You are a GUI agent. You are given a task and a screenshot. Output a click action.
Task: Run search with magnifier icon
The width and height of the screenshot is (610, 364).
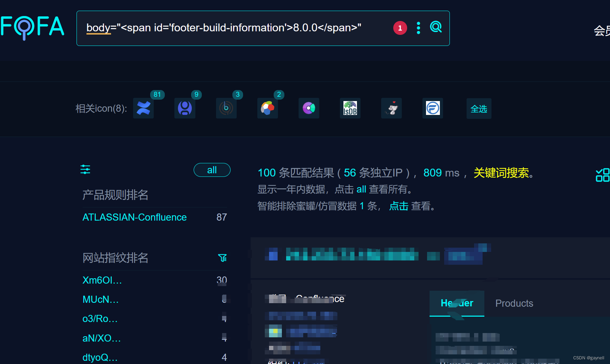[x=436, y=27]
